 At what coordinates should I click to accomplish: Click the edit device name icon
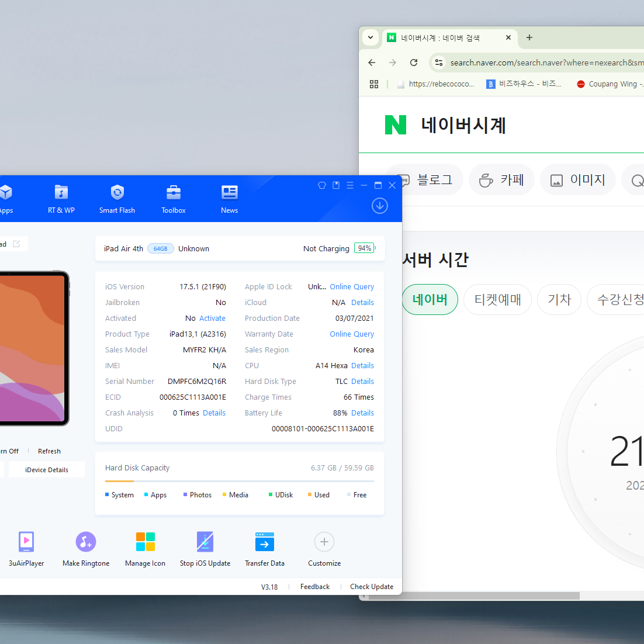point(16,244)
